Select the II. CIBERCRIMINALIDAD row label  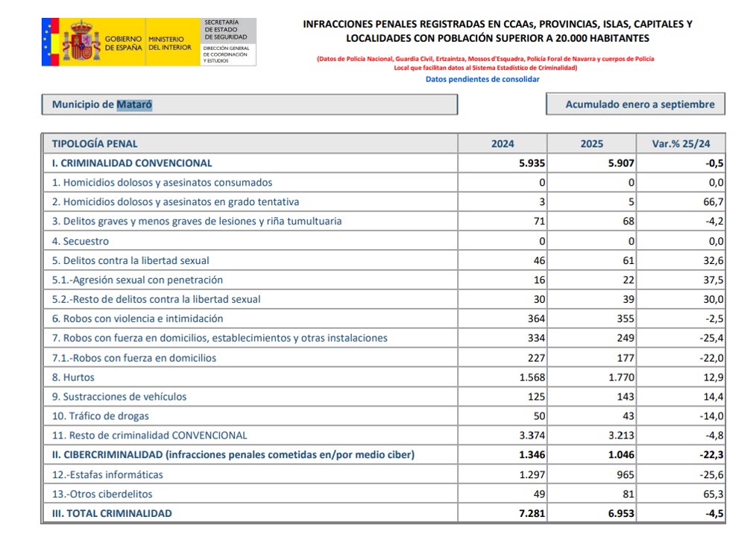(x=233, y=455)
